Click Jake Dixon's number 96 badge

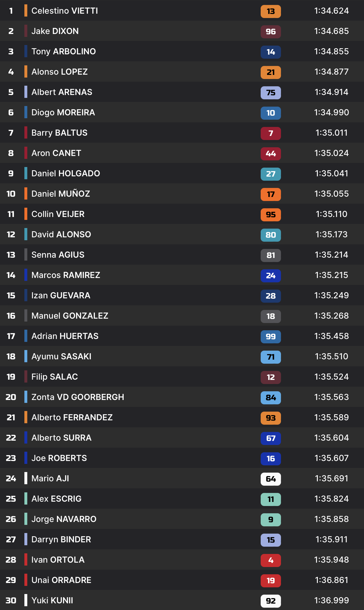click(x=271, y=32)
